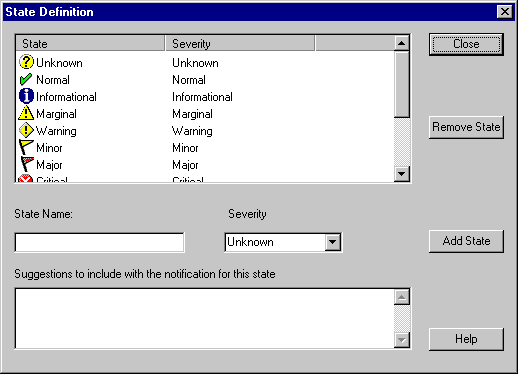Click the green checkmark Normal state icon
This screenshot has width=518, height=374.
26,79
